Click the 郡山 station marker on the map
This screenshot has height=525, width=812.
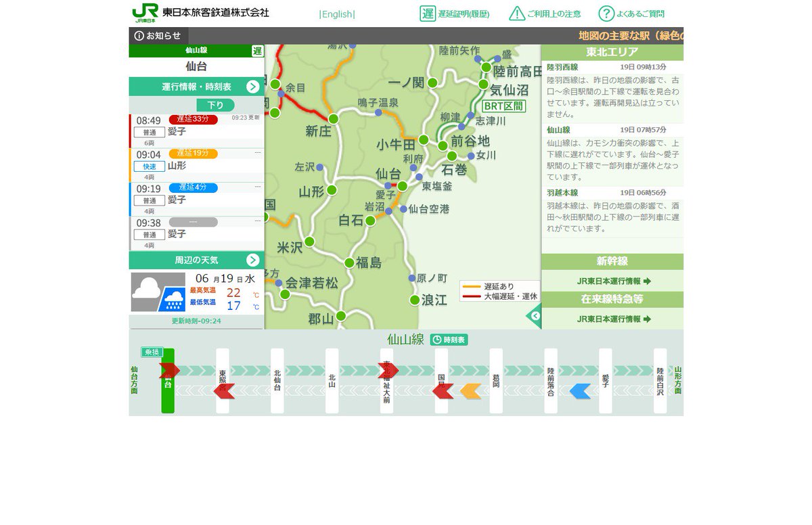pos(341,316)
